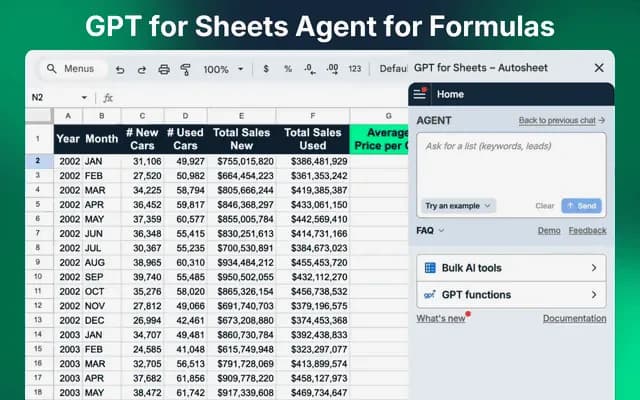Image resolution: width=640 pixels, height=400 pixels.
Task: Click cell with value 50,982
Action: (x=185, y=176)
